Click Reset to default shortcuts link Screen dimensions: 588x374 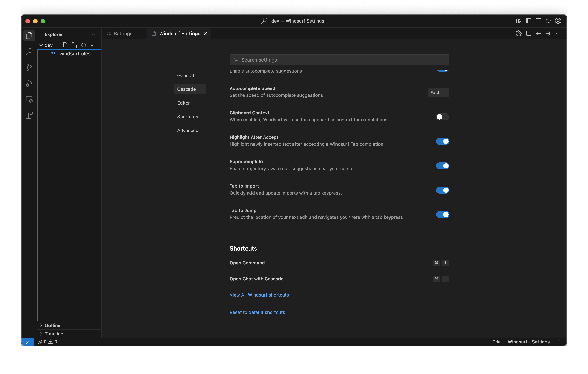pyautogui.click(x=257, y=312)
